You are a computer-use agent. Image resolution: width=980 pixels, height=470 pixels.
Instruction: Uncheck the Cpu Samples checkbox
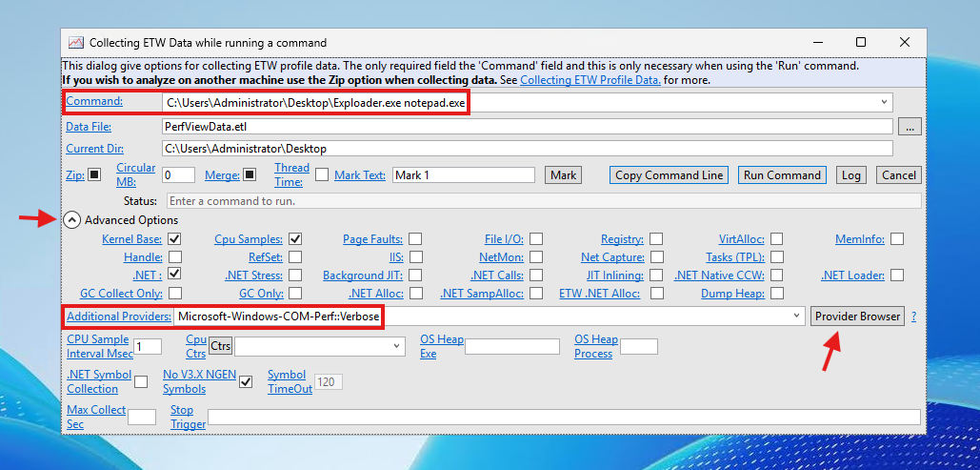coord(295,239)
